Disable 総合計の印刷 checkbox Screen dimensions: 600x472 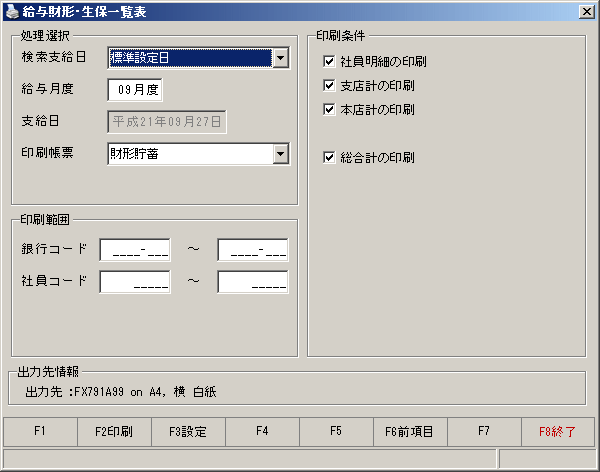tap(329, 157)
